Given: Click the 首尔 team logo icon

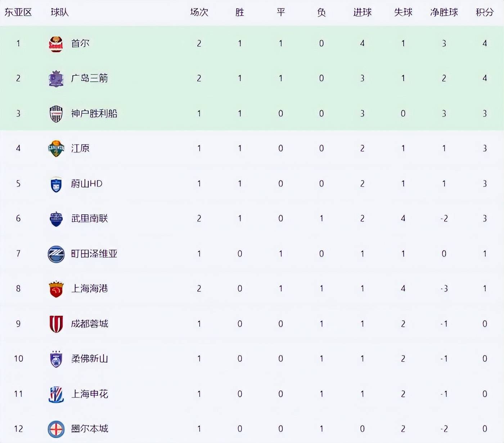Looking at the screenshot, I should [x=56, y=44].
